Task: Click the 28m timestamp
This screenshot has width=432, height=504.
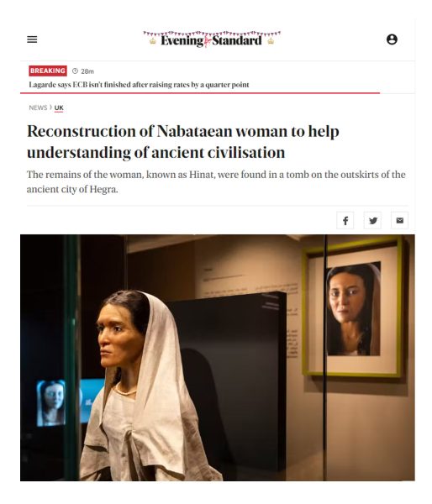Action: click(87, 71)
